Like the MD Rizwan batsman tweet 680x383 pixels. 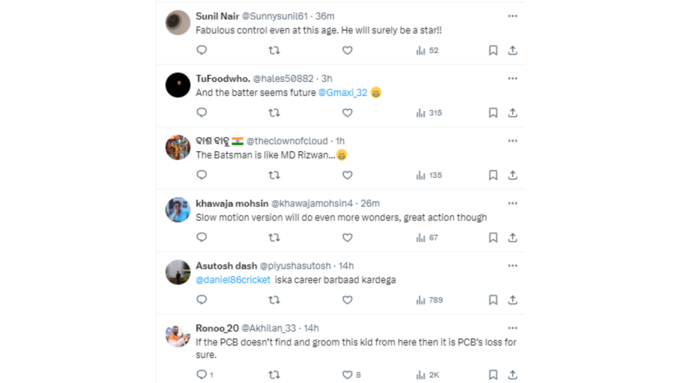coord(347,175)
